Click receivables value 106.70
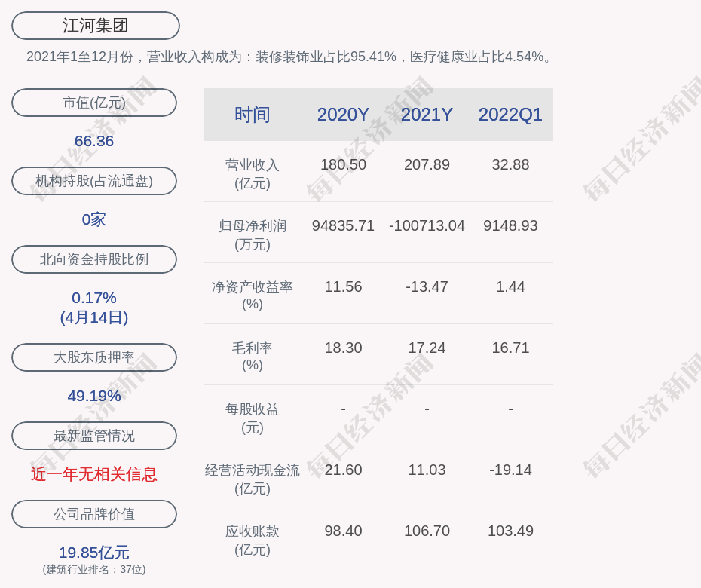The image size is (701, 588). (427, 531)
